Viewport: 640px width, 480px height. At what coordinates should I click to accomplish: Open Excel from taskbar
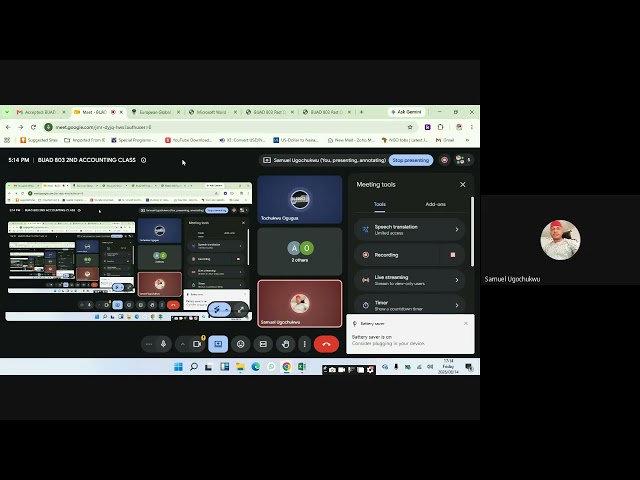pyautogui.click(x=302, y=367)
